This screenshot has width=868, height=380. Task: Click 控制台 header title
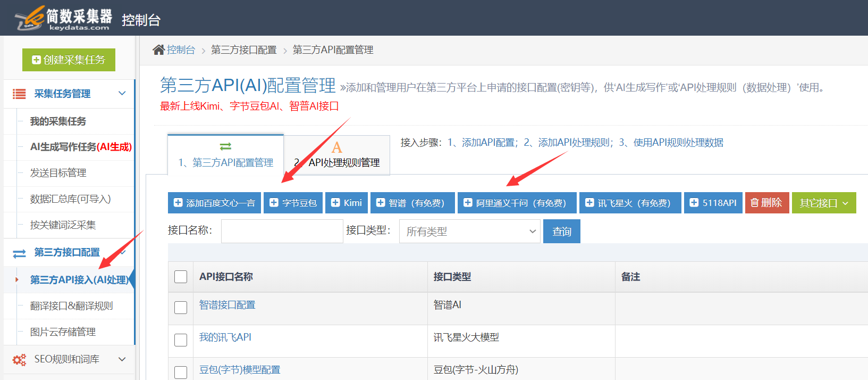141,20
